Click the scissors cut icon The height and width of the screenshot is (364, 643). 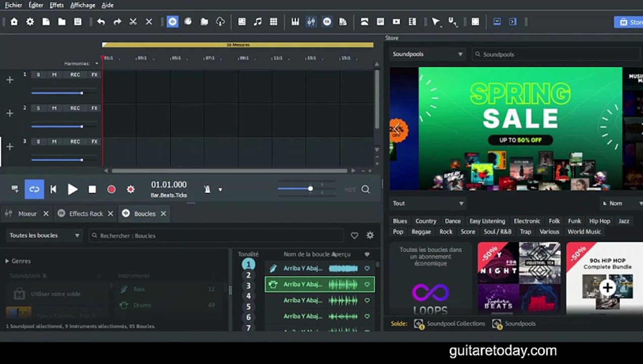tap(133, 22)
